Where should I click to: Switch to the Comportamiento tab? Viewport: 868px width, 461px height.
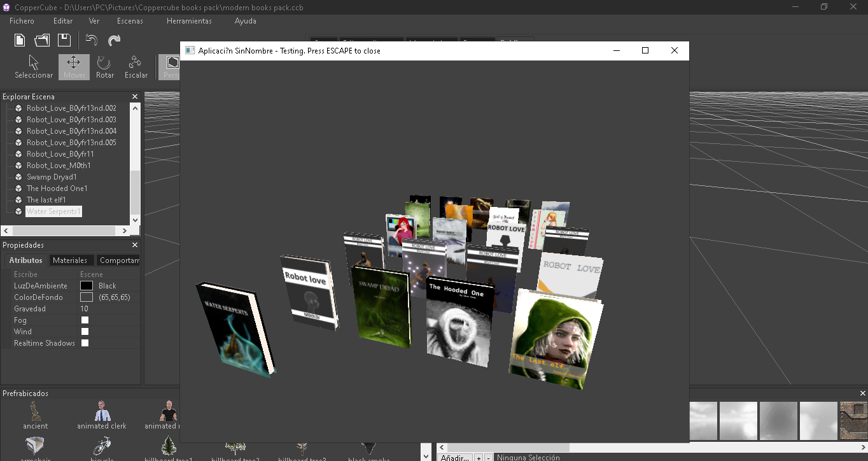(x=119, y=260)
